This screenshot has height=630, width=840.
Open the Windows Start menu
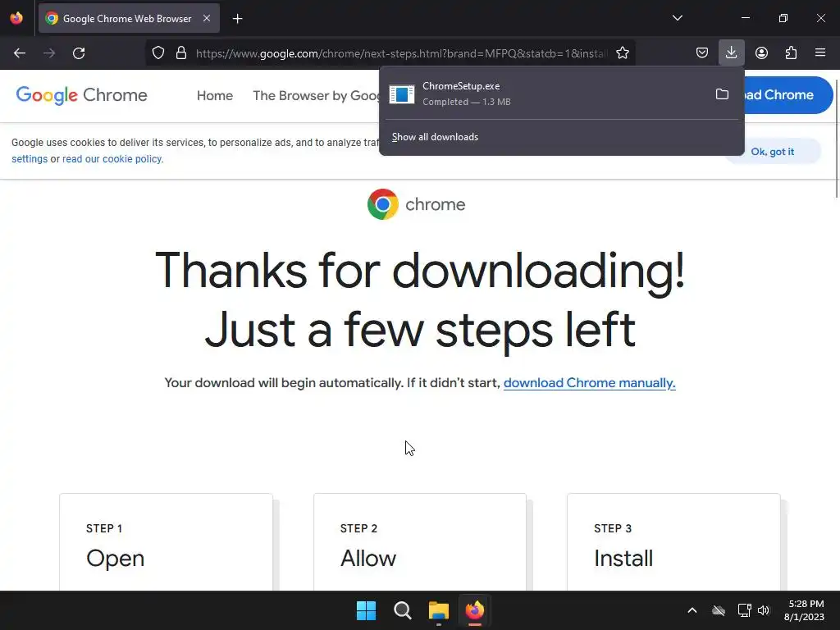pos(367,610)
